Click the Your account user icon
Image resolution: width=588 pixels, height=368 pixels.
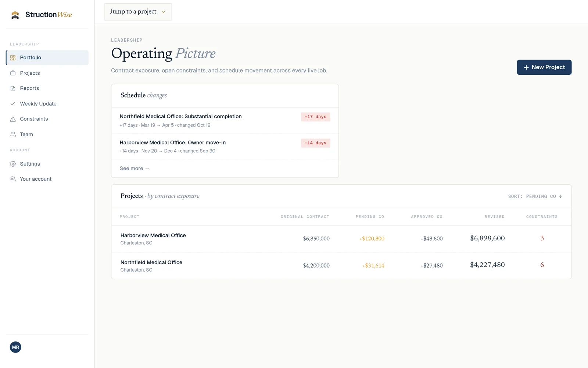coord(13,179)
